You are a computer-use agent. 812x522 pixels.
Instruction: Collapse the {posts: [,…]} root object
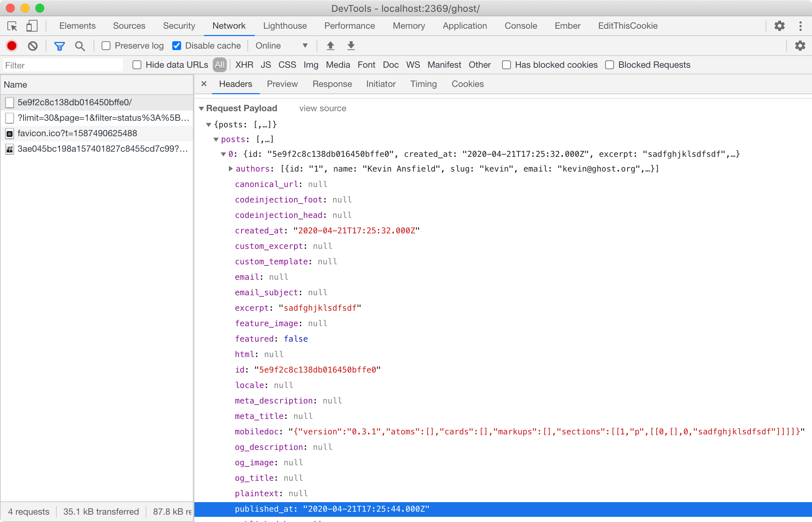pos(209,125)
